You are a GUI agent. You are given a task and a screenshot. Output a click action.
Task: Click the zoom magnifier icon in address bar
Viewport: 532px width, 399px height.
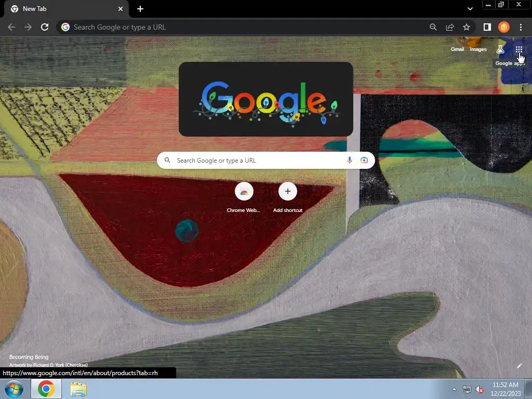tap(433, 27)
